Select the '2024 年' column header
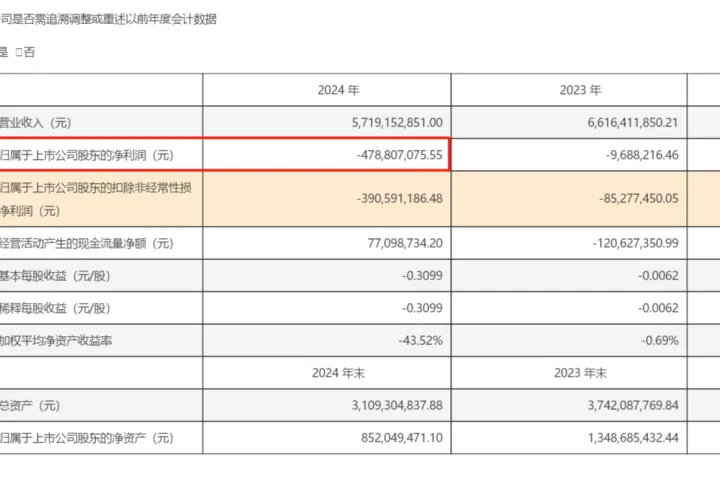Viewport: 720px width, 480px height. 338,90
